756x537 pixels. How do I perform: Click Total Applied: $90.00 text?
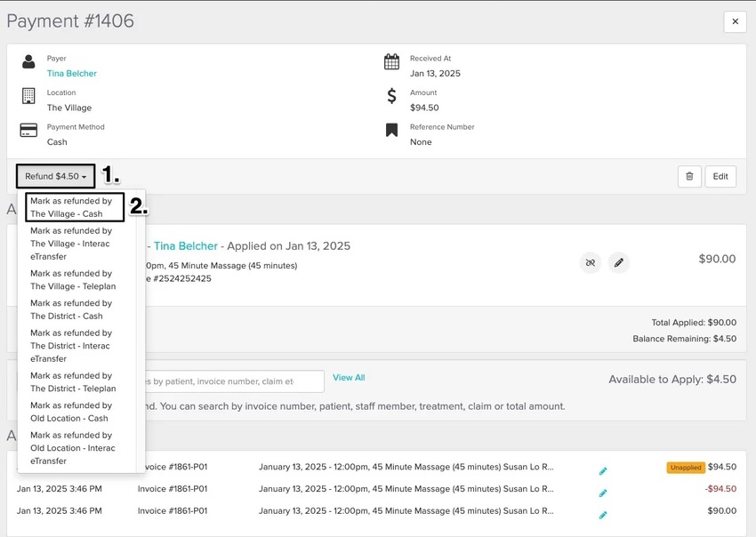(694, 323)
